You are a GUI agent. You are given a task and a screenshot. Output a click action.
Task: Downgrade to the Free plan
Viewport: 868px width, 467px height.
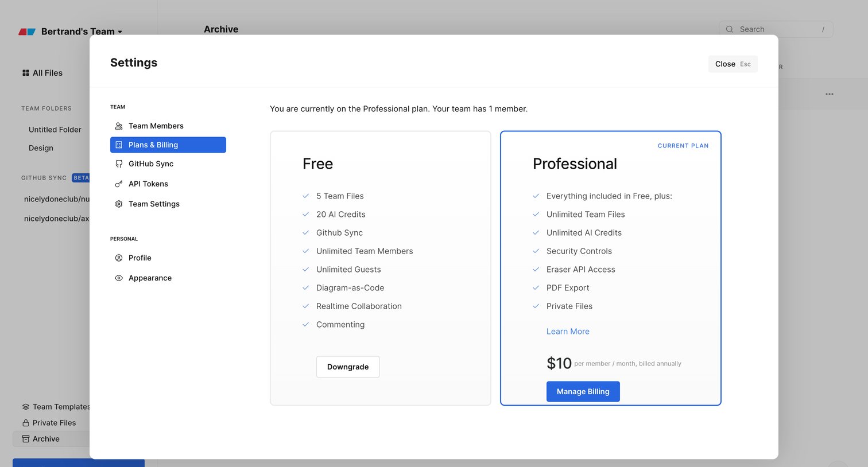coord(348,367)
